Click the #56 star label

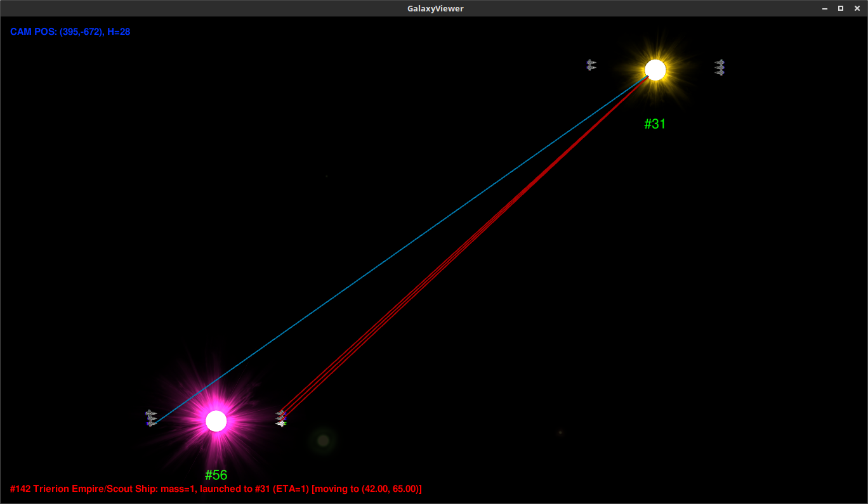[216, 475]
